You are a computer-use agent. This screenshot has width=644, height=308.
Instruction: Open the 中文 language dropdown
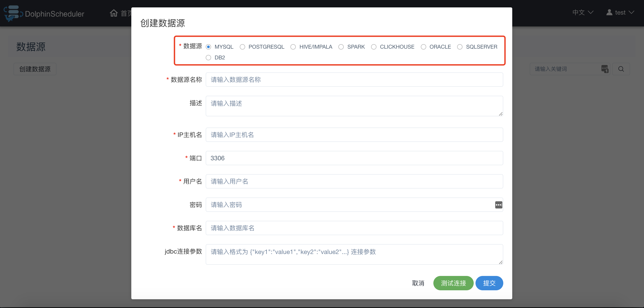583,12
